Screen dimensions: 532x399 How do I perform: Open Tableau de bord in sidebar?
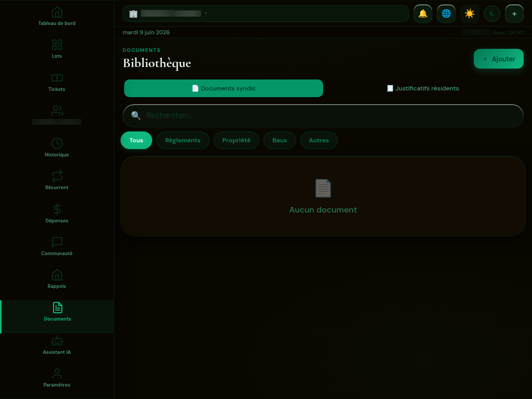(57, 16)
